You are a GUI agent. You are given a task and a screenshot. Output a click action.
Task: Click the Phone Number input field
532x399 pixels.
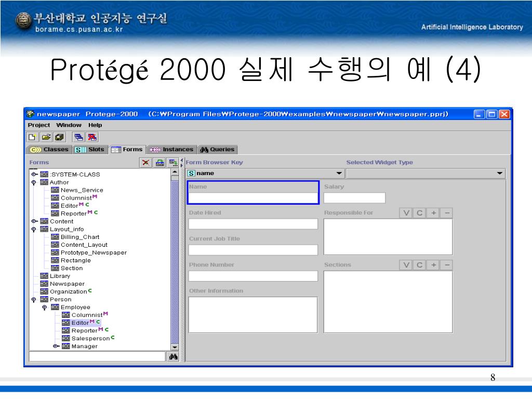(253, 276)
